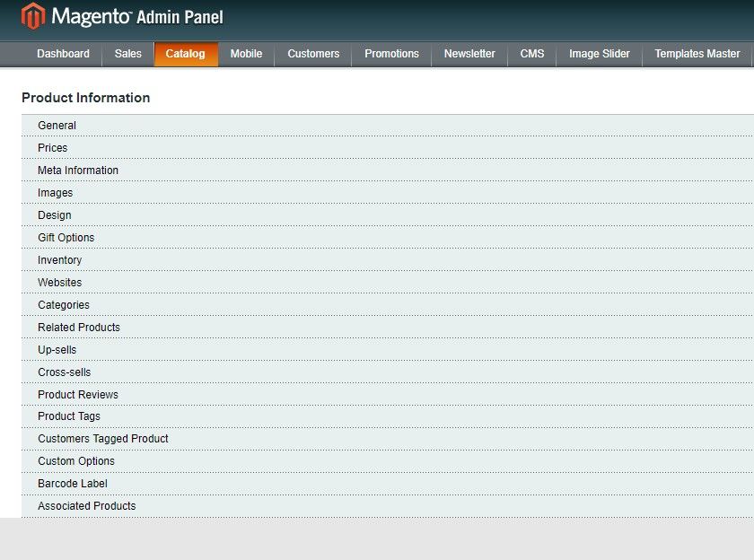Open the Image Slider menu
The image size is (754, 560).
point(600,54)
